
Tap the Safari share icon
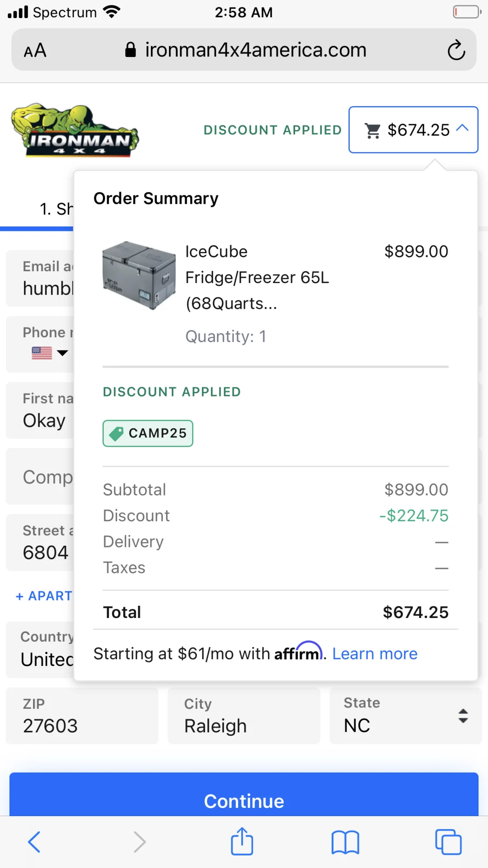coord(242,841)
